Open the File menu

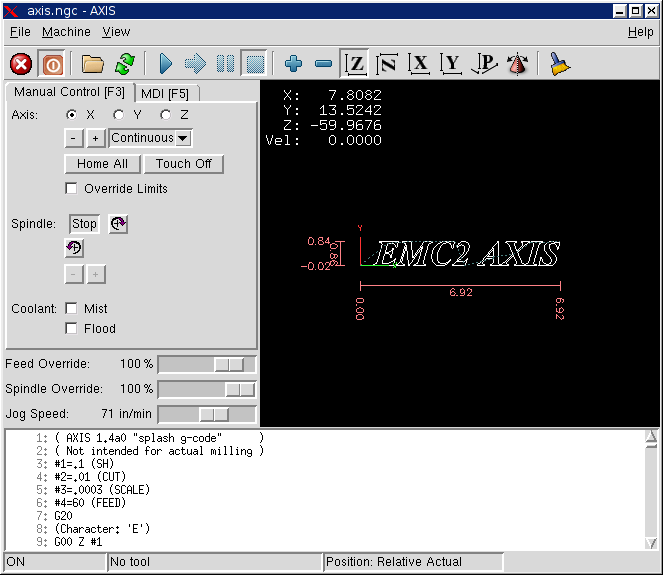(x=20, y=32)
